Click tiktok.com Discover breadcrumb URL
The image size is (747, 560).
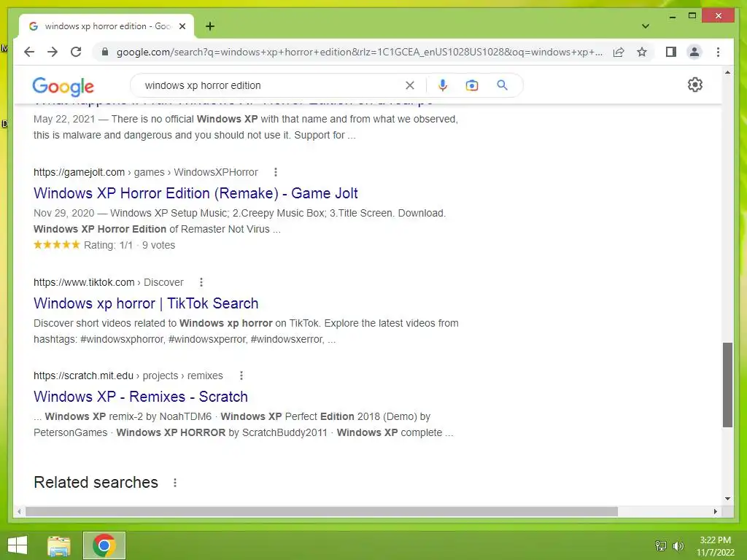108,282
